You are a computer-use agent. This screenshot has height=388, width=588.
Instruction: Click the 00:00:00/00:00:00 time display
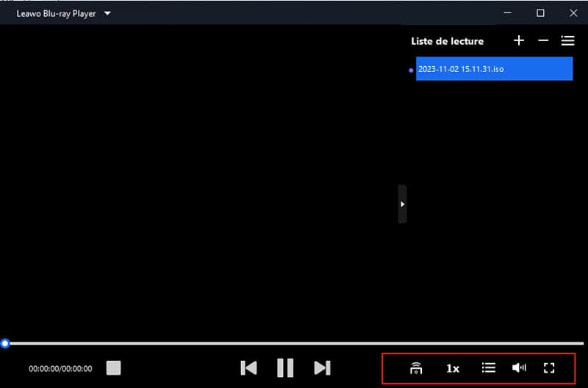60,368
